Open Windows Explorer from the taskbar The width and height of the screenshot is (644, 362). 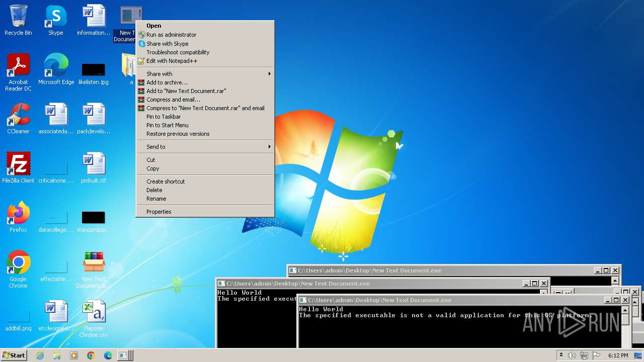(57, 355)
